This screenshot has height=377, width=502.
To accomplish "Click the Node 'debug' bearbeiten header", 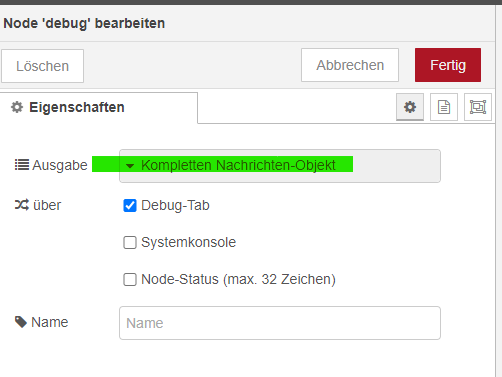I will [x=84, y=23].
